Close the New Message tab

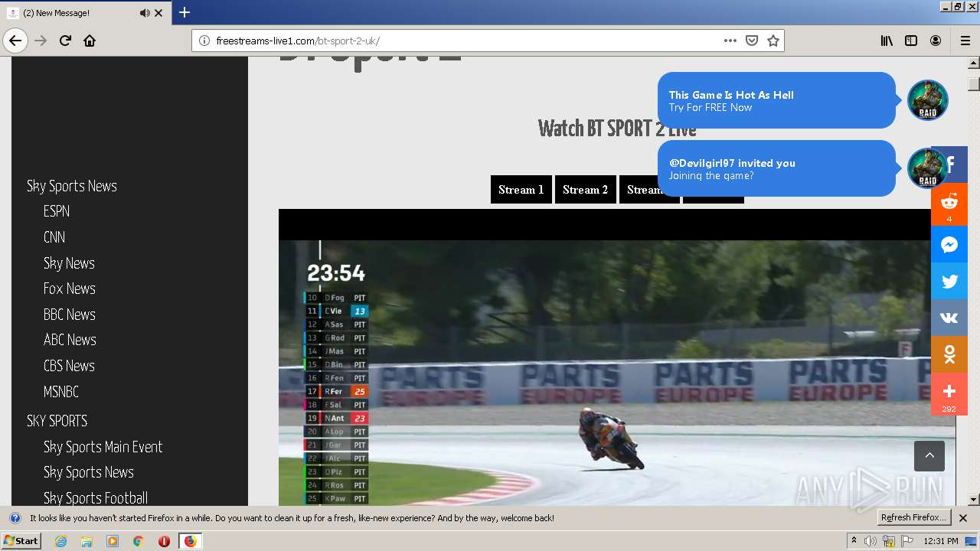(x=158, y=13)
